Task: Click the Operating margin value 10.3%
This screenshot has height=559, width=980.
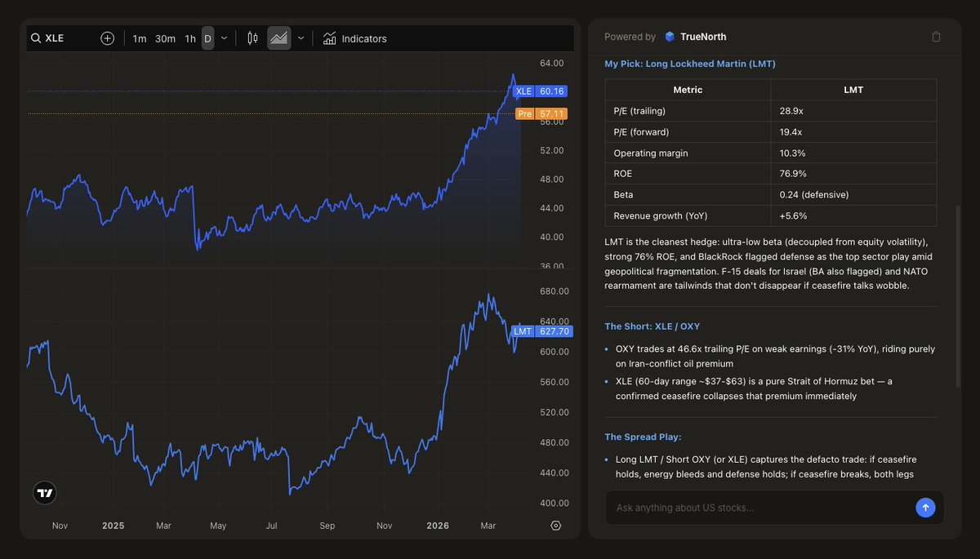Action: (792, 153)
